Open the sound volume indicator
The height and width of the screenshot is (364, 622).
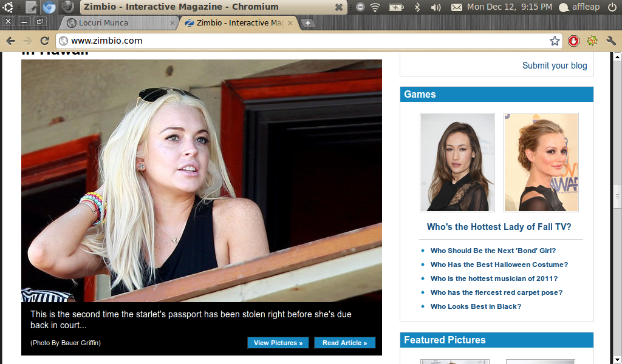click(436, 7)
